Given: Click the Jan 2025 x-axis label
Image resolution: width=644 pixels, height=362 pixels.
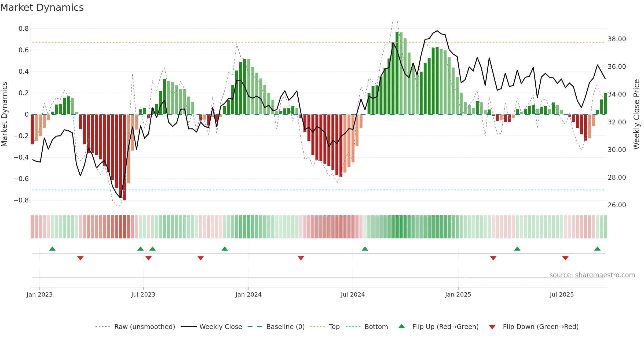Looking at the screenshot, I should [x=458, y=294].
